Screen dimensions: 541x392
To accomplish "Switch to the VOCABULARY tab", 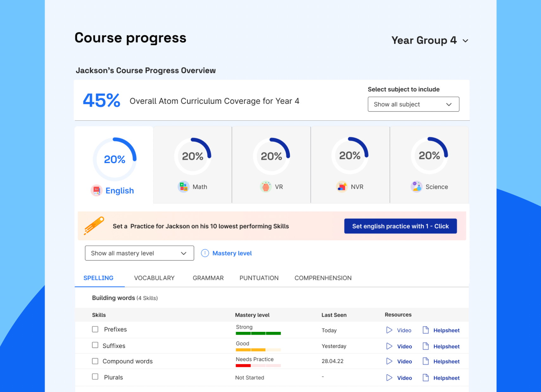I will coord(154,278).
